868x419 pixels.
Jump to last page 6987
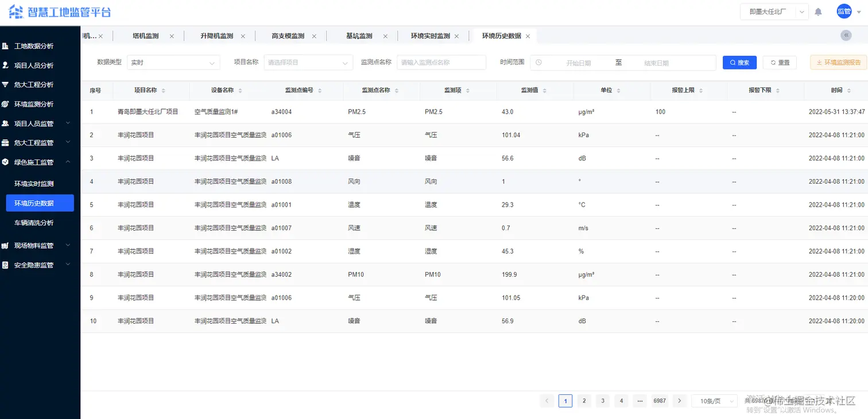pos(660,401)
